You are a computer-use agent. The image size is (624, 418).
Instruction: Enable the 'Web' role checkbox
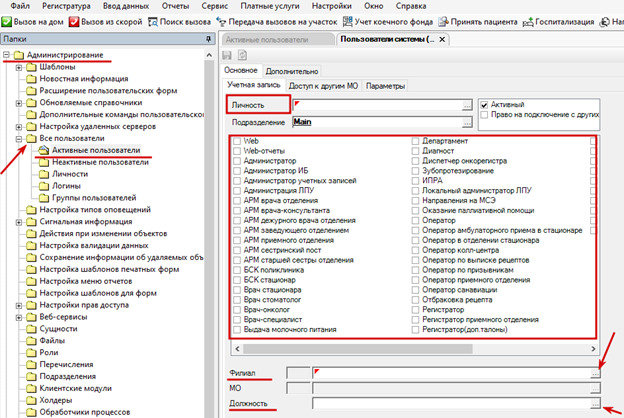click(237, 141)
